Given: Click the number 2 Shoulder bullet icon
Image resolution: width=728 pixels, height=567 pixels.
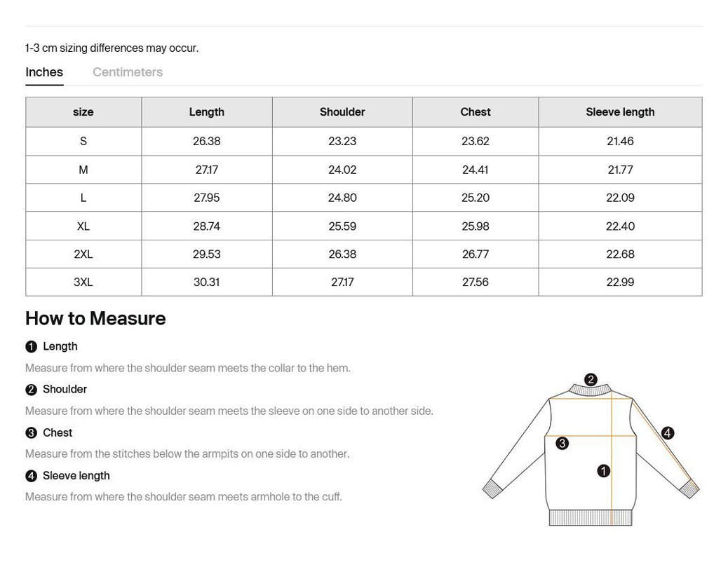Looking at the screenshot, I should pyautogui.click(x=31, y=389).
